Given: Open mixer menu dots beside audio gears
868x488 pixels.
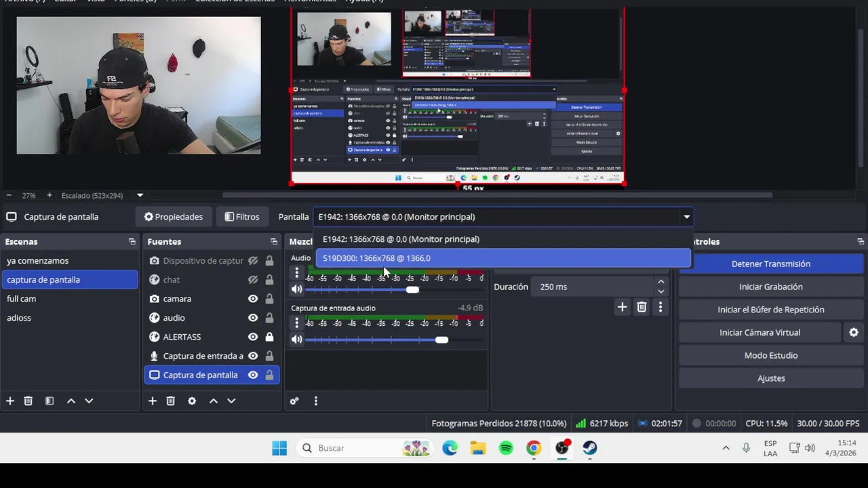Looking at the screenshot, I should pos(315,401).
